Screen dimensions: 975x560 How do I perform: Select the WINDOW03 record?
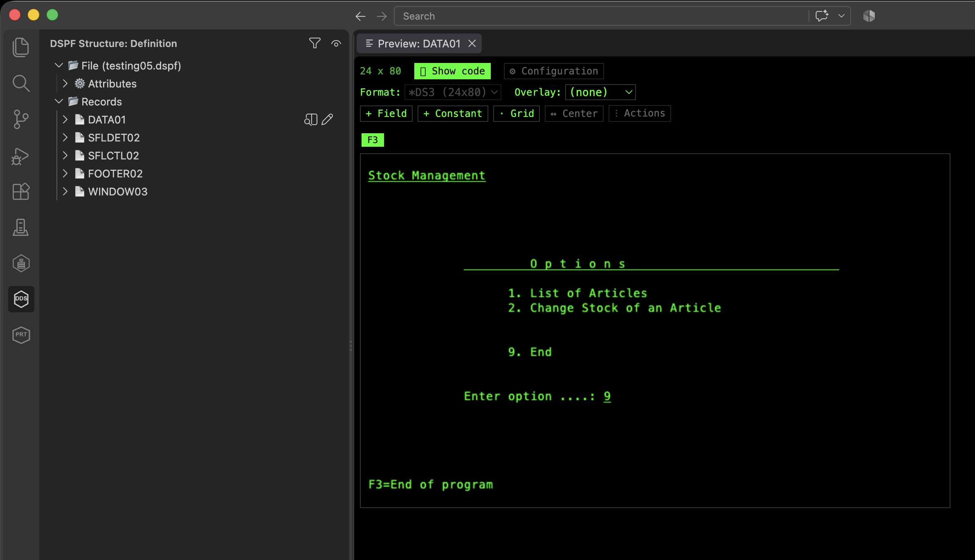118,191
